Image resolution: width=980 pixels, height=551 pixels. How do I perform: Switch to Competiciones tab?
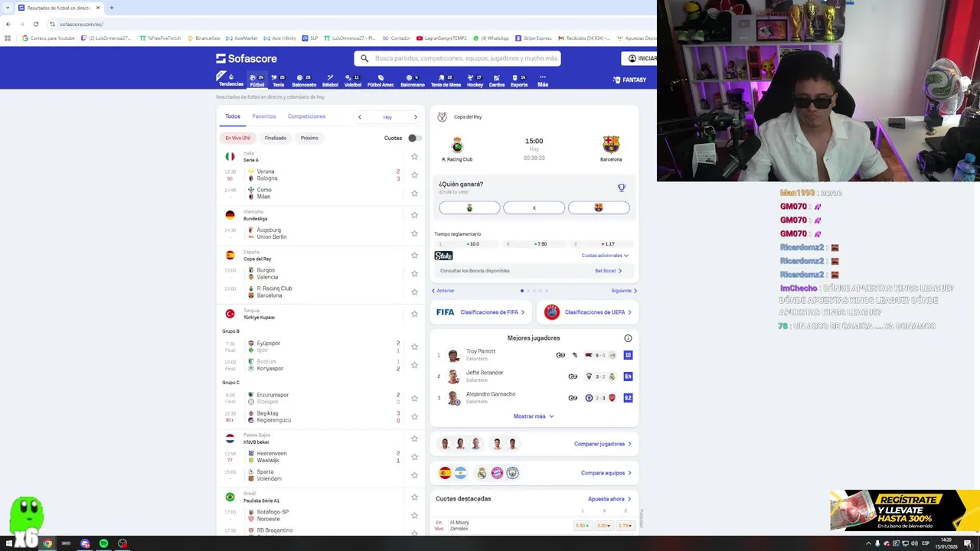pyautogui.click(x=306, y=116)
